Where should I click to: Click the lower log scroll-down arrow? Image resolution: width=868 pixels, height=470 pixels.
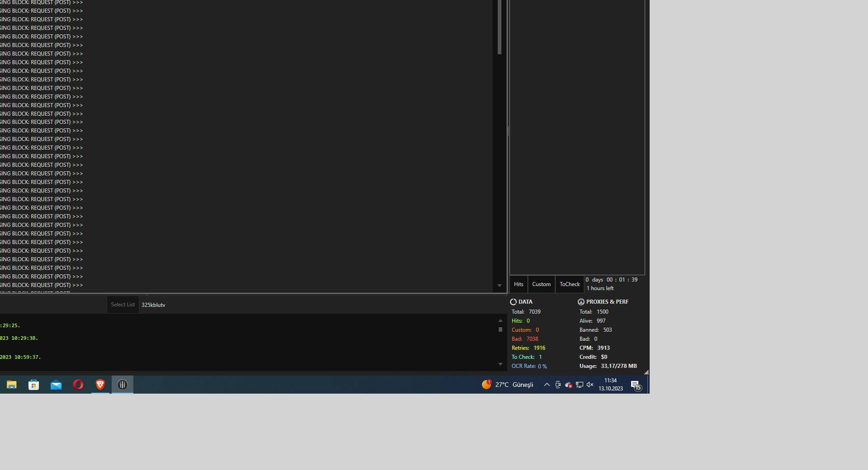(500, 364)
